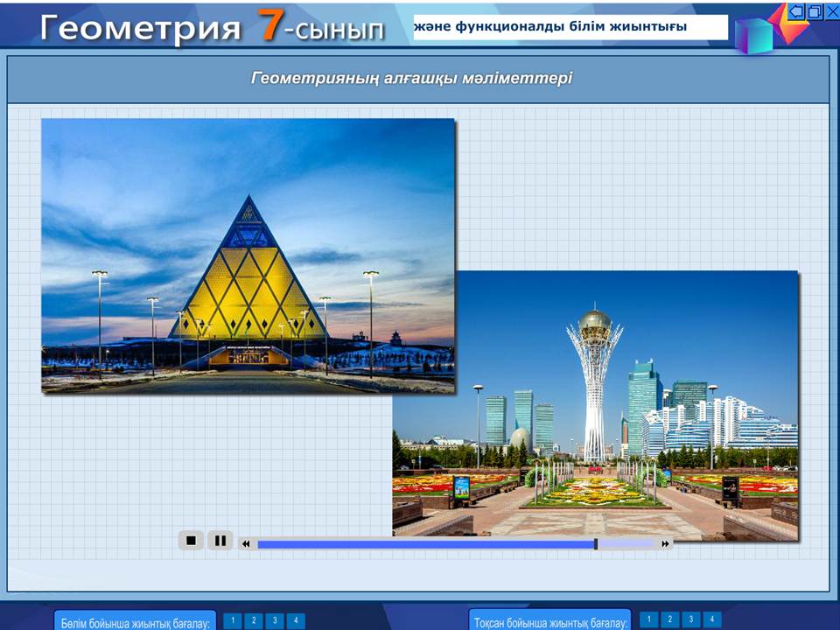Open section assessment number 4
This screenshot has height=630, width=840.
click(x=296, y=620)
